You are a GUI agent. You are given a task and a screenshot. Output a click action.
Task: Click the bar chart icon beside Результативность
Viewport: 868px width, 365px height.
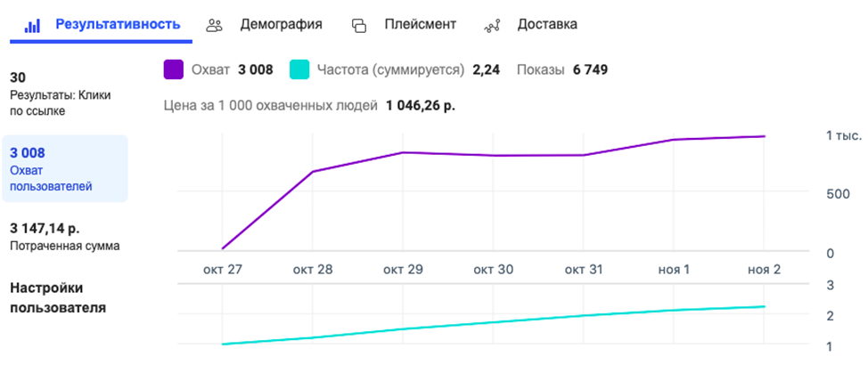tap(32, 25)
